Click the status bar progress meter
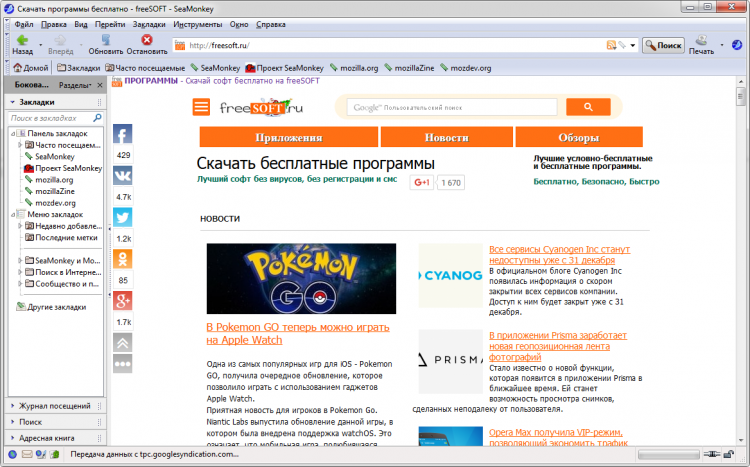750x467 pixels. pos(668,454)
